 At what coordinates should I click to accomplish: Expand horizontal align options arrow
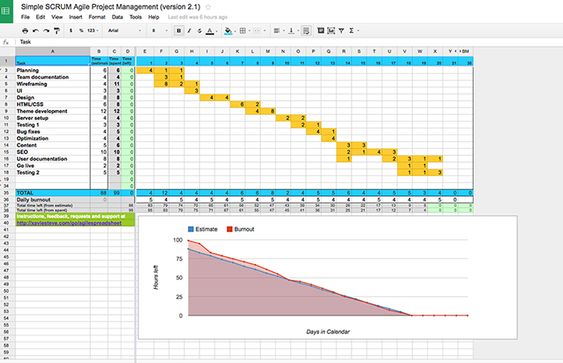[x=284, y=31]
